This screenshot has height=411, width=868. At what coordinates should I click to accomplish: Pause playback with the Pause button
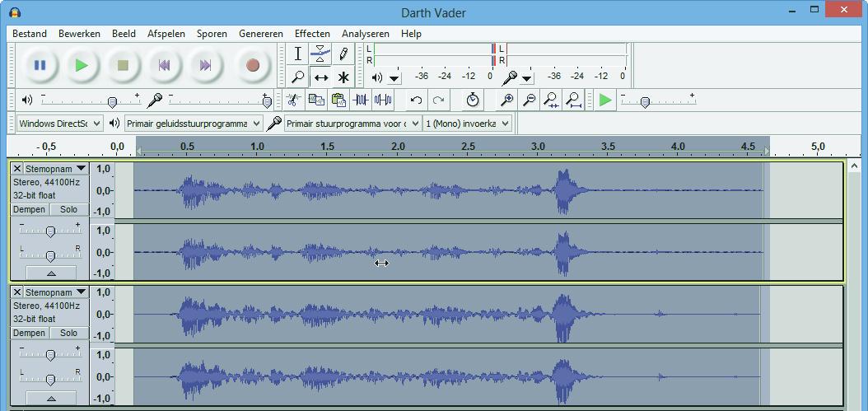40,65
